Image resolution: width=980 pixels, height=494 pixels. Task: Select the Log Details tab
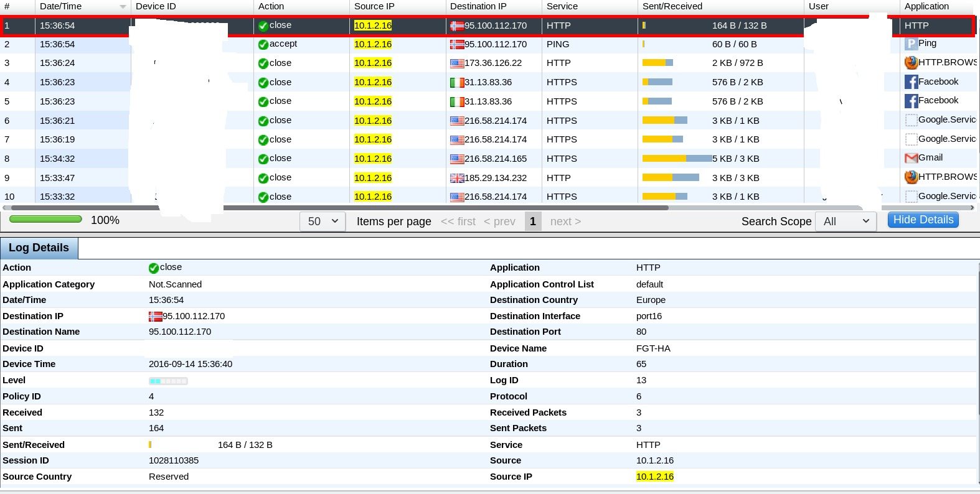pyautogui.click(x=39, y=248)
